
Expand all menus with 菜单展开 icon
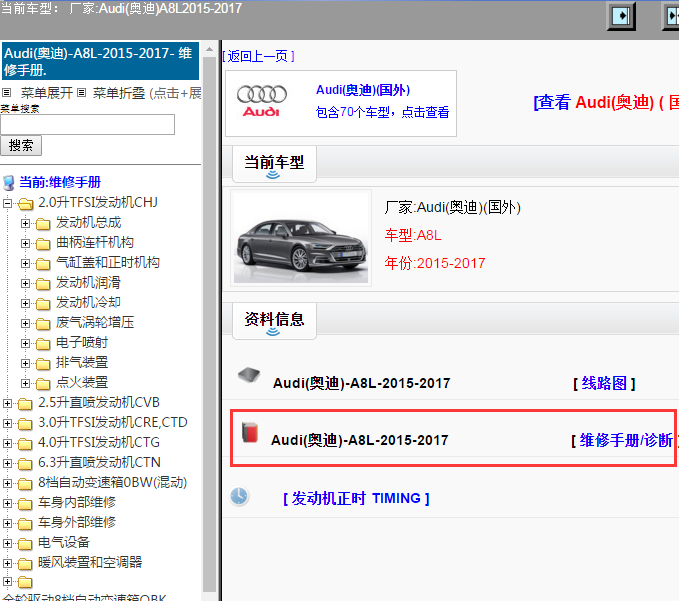coord(6,92)
